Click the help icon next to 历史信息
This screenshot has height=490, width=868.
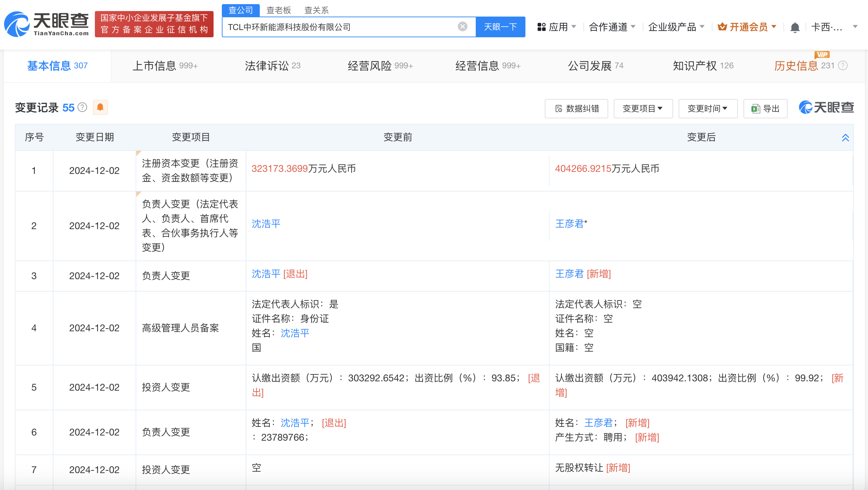(843, 66)
